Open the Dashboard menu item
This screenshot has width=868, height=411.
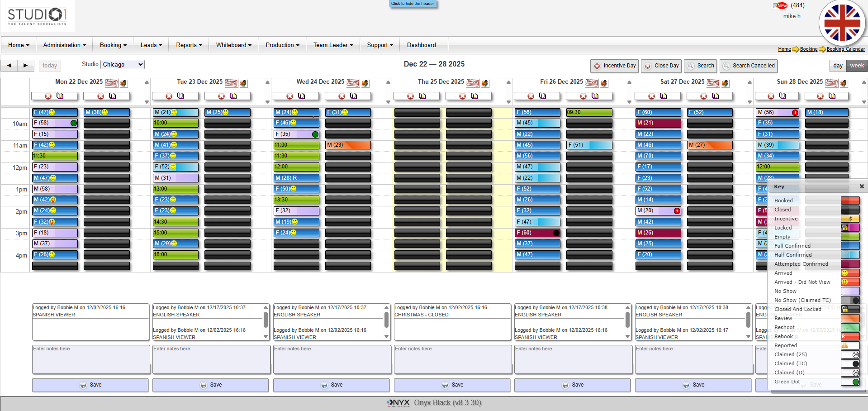[x=421, y=45]
